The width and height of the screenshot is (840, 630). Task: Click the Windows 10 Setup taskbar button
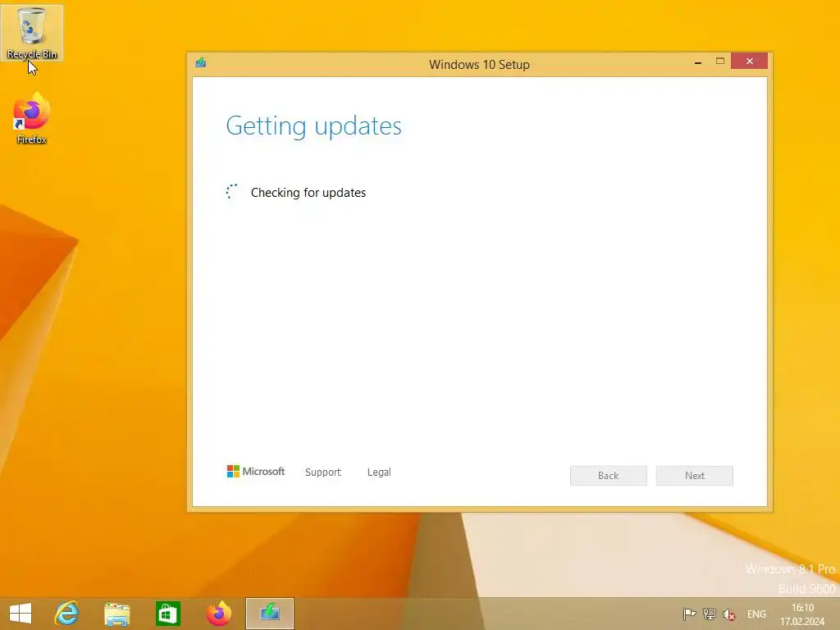coord(270,614)
